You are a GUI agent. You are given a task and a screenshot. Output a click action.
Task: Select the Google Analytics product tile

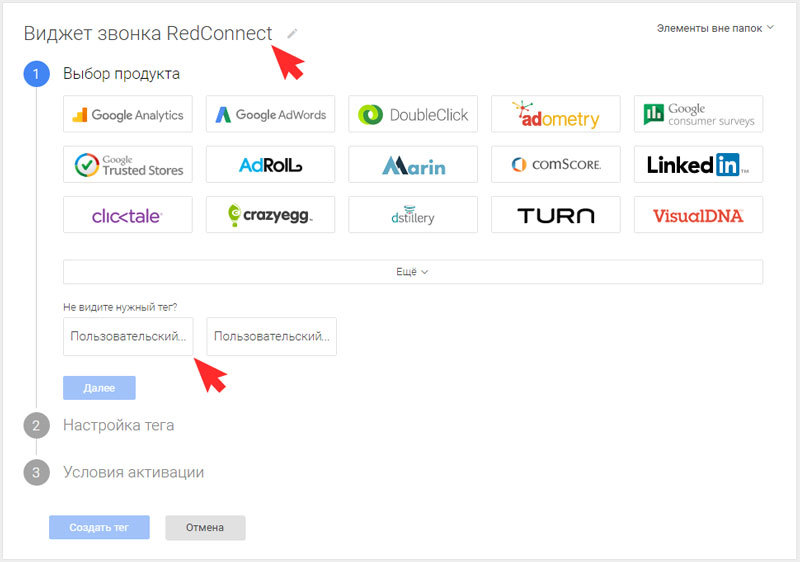pyautogui.click(x=128, y=114)
